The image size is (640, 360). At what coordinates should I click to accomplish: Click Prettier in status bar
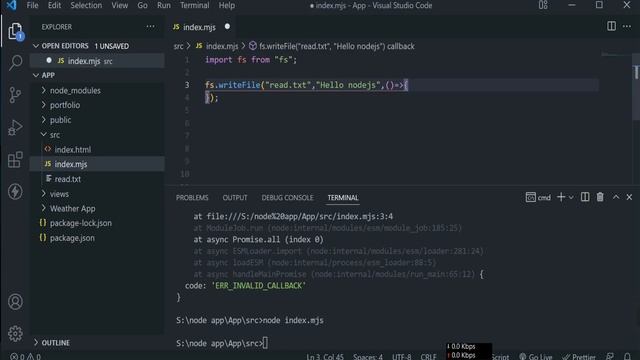point(578,356)
